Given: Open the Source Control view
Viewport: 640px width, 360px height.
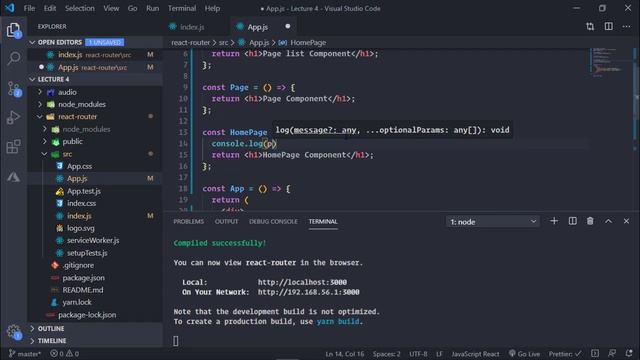Looking at the screenshot, I should 13,89.
